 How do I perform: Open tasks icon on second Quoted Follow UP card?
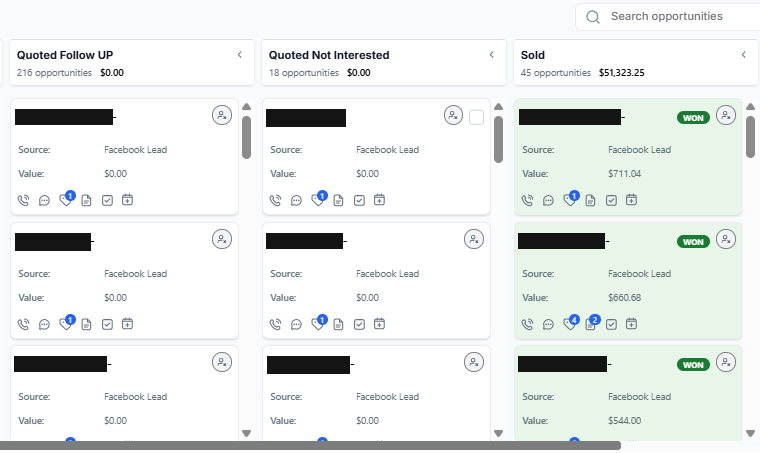(107, 324)
